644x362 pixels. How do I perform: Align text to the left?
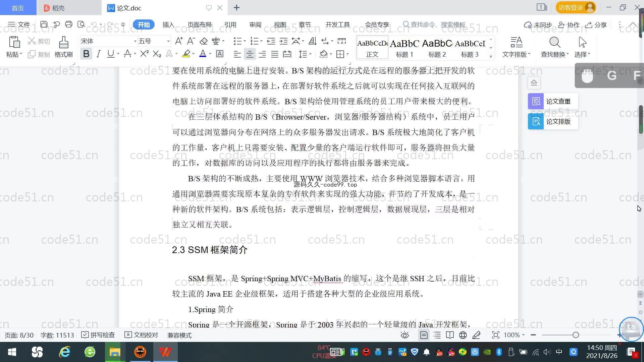(237, 54)
